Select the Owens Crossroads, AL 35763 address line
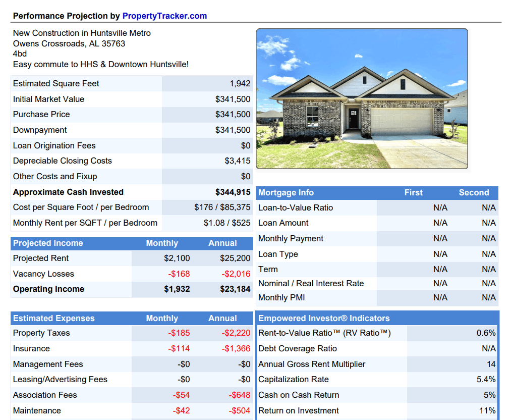512x420 pixels. tap(69, 43)
